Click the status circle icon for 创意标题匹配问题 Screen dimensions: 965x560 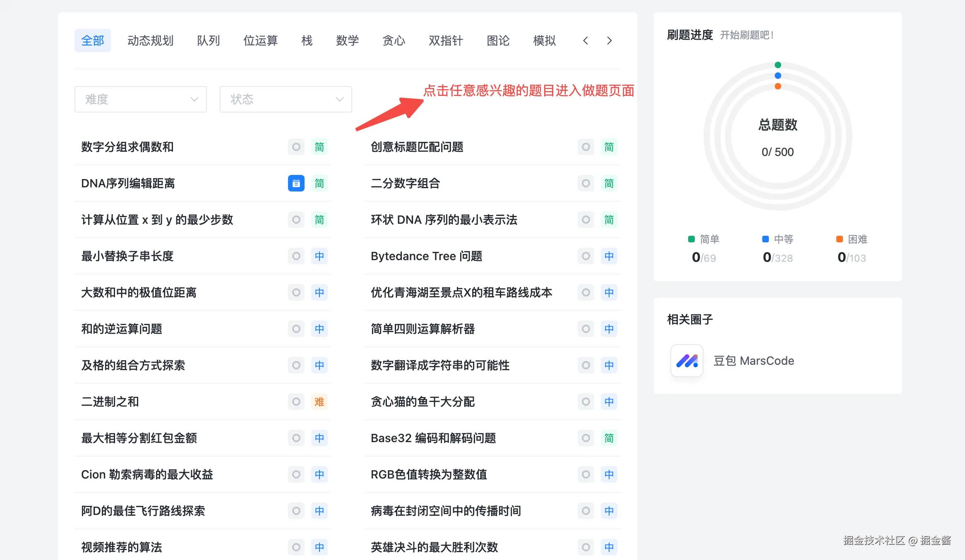pos(586,147)
